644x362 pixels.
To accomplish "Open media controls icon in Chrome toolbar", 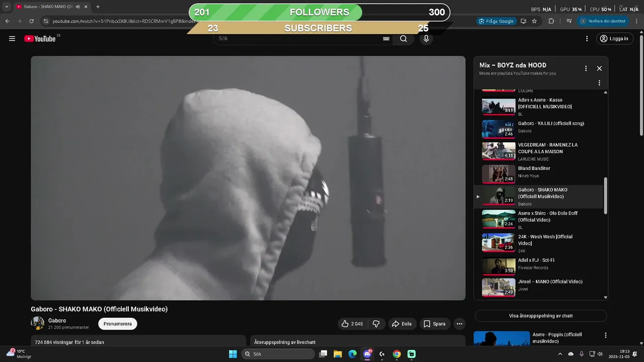I will tap(569, 21).
